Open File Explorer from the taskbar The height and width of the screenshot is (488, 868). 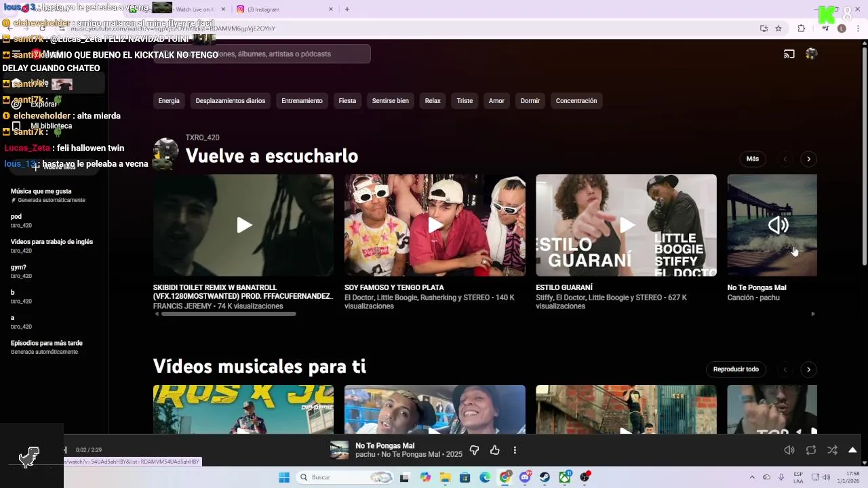445,477
